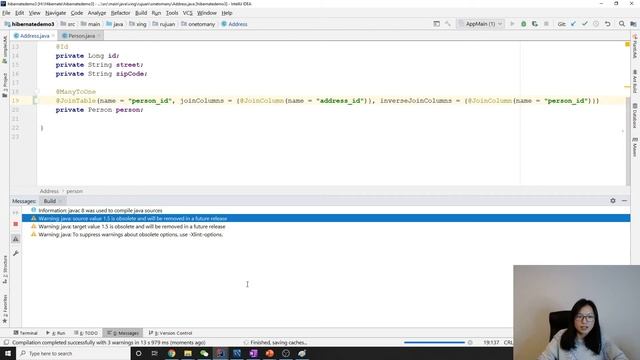
Task: Open OneNote from the taskbar
Action: [253, 353]
